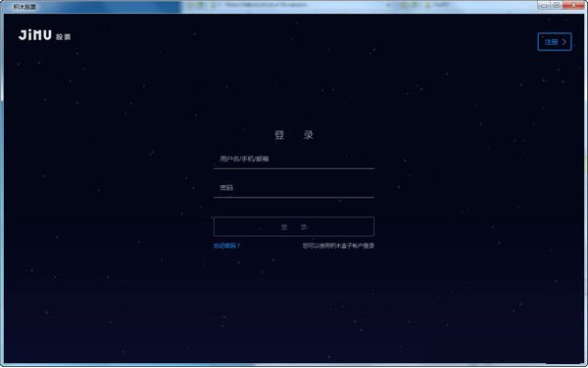The height and width of the screenshot is (368, 588).
Task: Focus the 用户名/手机/邮箱 input field
Action: point(294,160)
